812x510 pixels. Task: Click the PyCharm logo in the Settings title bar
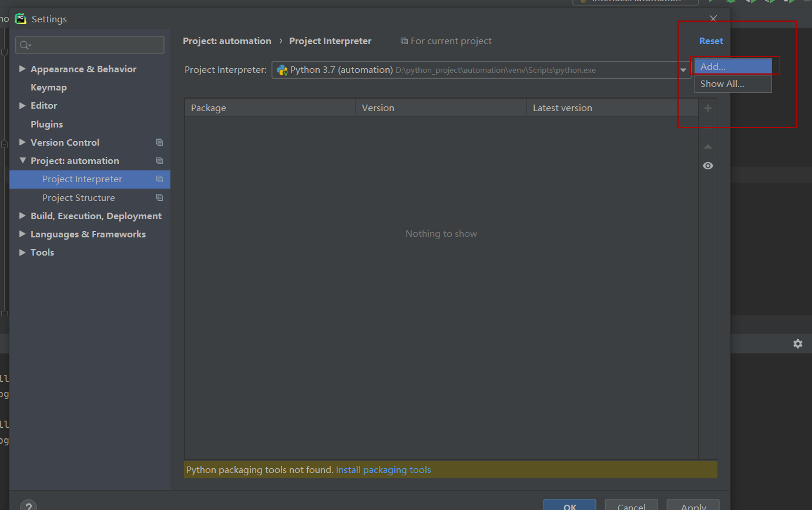coord(20,18)
